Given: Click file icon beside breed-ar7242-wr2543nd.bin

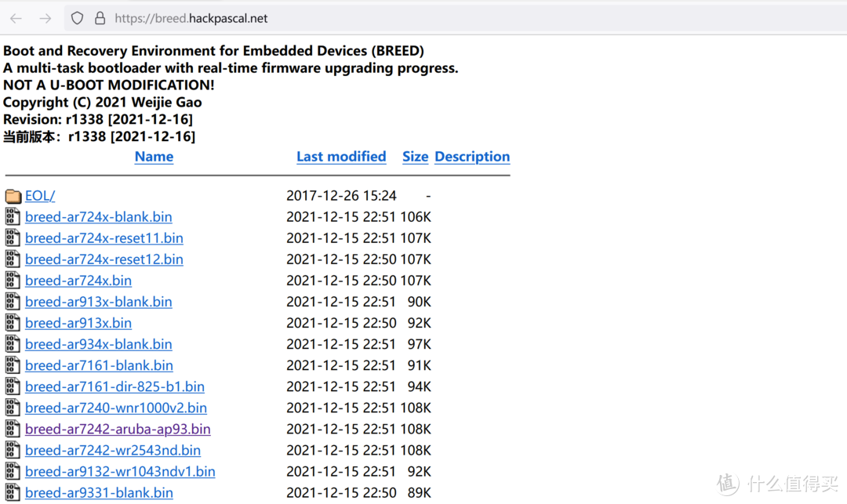Looking at the screenshot, I should tap(13, 450).
